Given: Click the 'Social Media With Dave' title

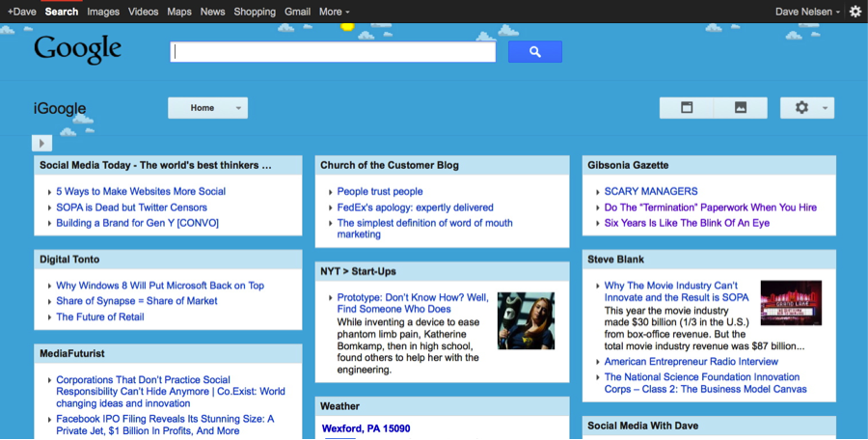Looking at the screenshot, I should tap(642, 426).
